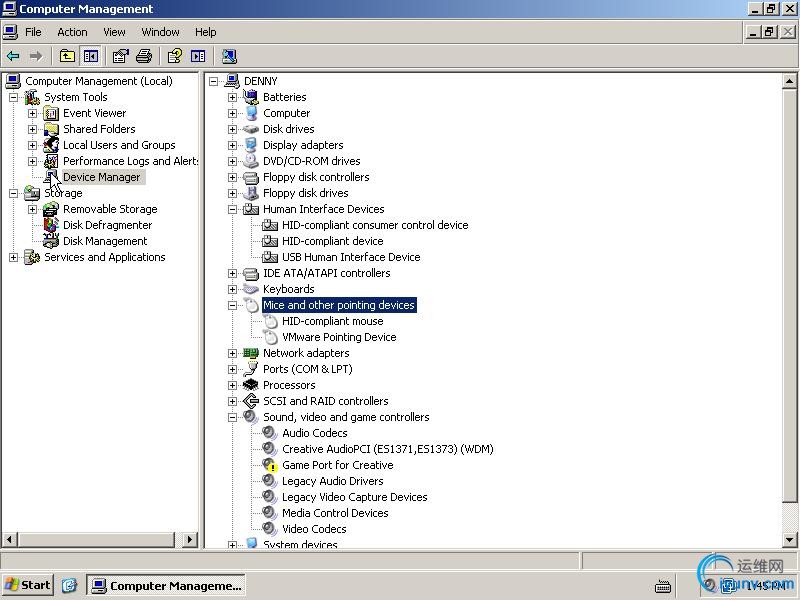Click the Windows Start button

[x=28, y=585]
